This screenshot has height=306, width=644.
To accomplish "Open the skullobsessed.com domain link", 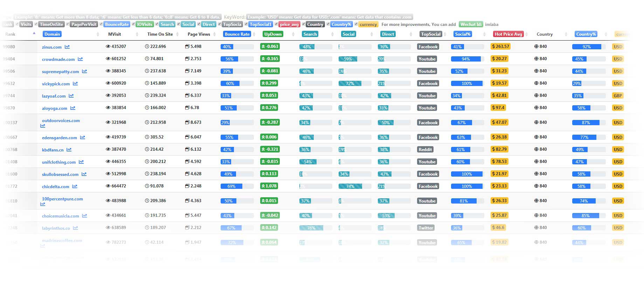I will [60, 175].
